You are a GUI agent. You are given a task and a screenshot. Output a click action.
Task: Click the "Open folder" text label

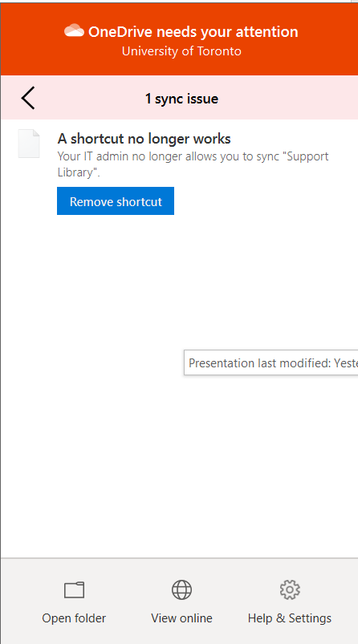(74, 618)
